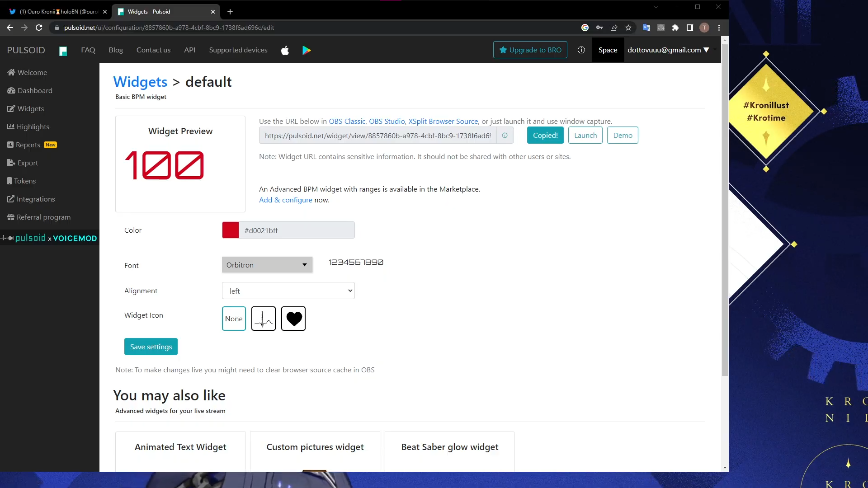868x488 pixels.
Task: Open Beat Saber glow widget card
Action: 450,452
